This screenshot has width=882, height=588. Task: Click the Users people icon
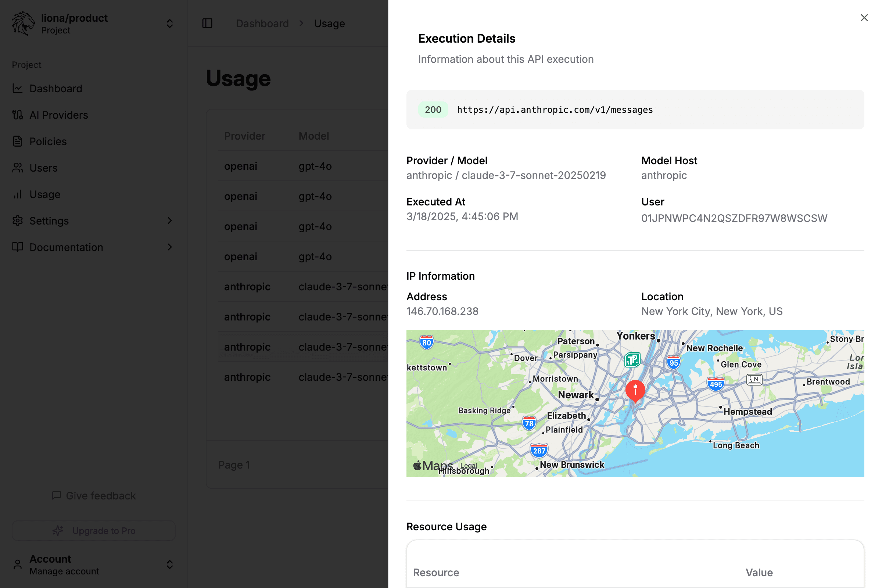[x=17, y=168]
